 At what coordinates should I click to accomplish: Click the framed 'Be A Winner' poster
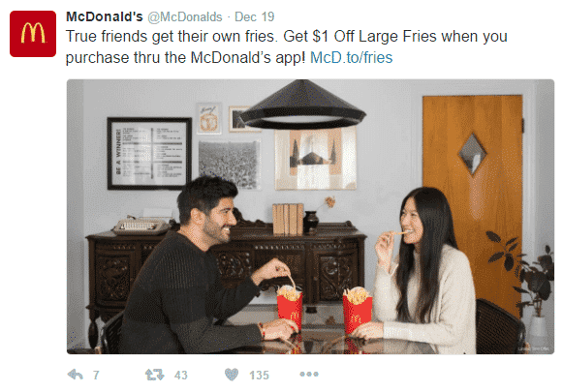(149, 154)
